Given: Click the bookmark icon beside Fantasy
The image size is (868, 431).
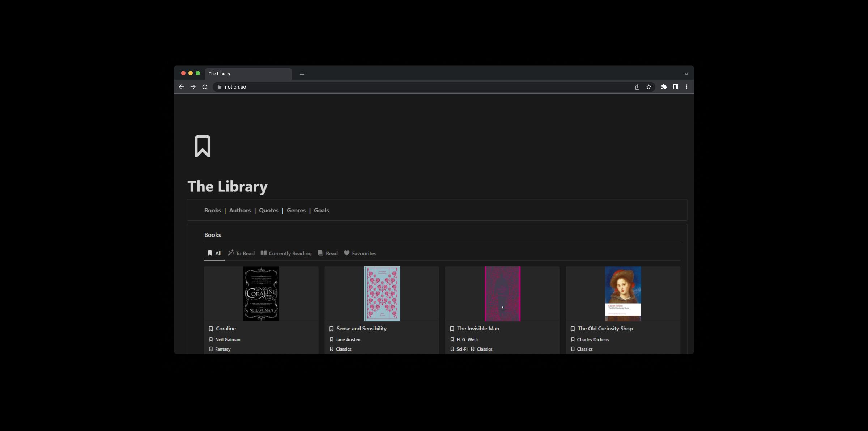Looking at the screenshot, I should click(x=211, y=349).
